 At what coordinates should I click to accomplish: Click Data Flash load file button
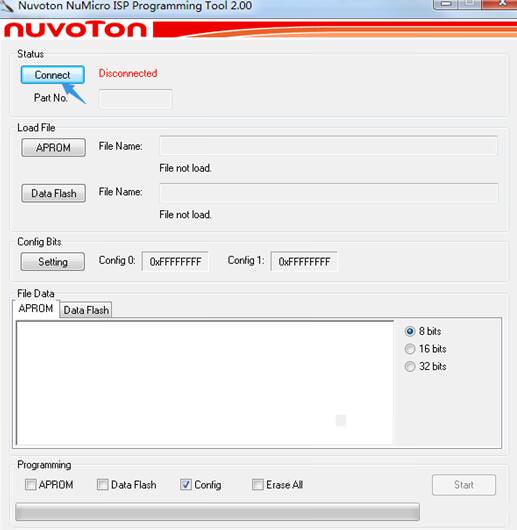[53, 193]
